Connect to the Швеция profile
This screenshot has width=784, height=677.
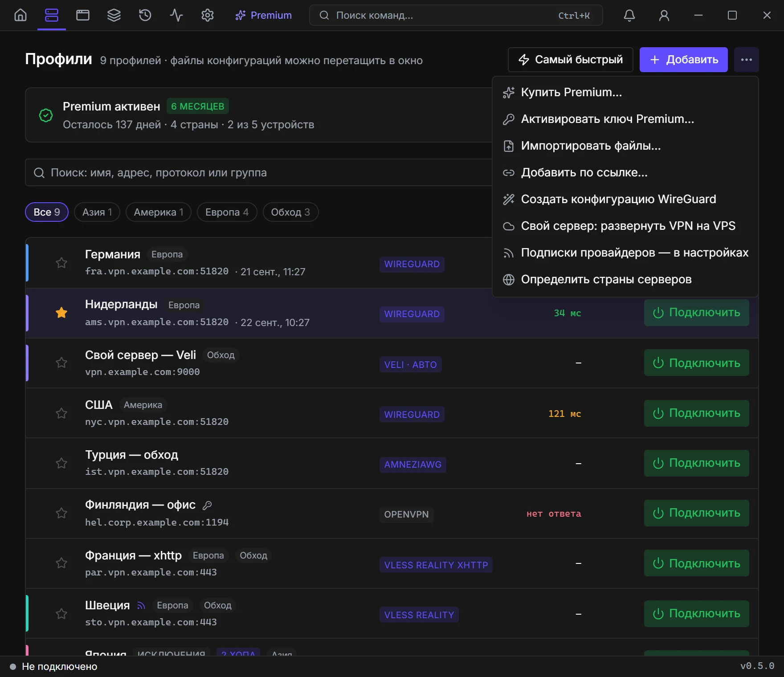pyautogui.click(x=697, y=614)
